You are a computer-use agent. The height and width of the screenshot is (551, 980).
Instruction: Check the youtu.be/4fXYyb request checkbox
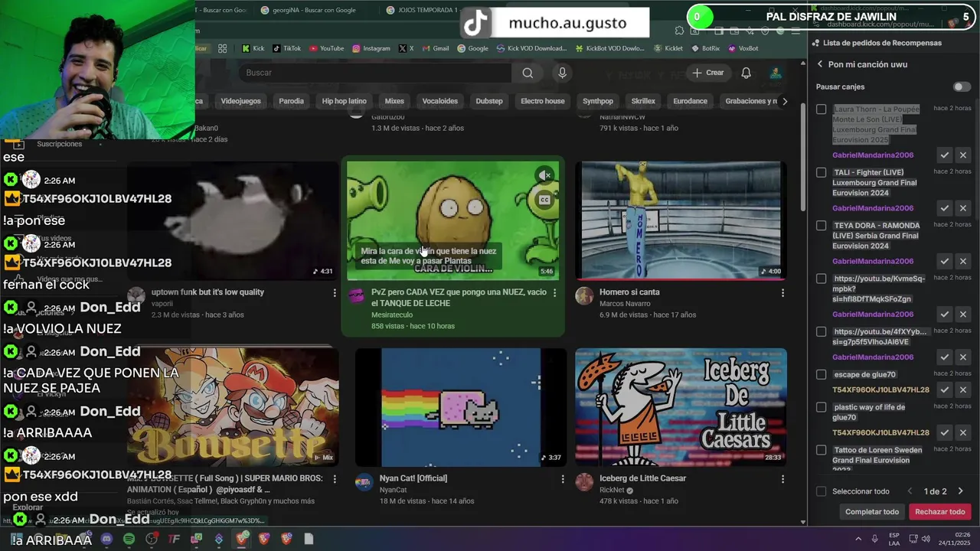point(821,331)
